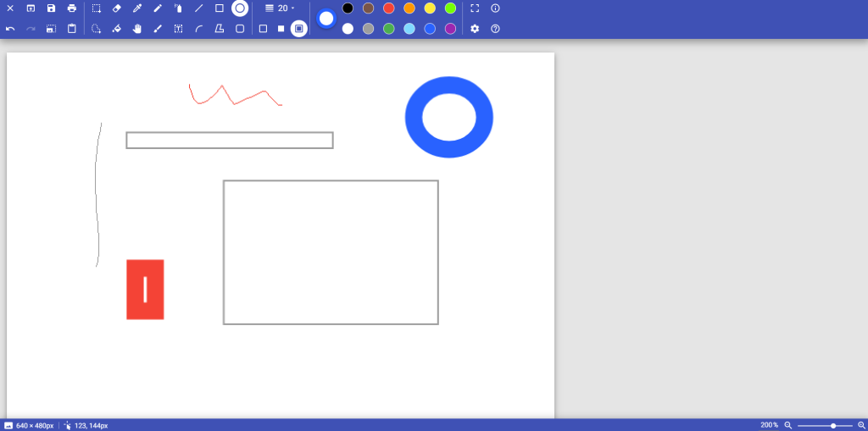868x431 pixels.
Task: Pick the yellow color swatch
Action: pyautogui.click(x=430, y=8)
